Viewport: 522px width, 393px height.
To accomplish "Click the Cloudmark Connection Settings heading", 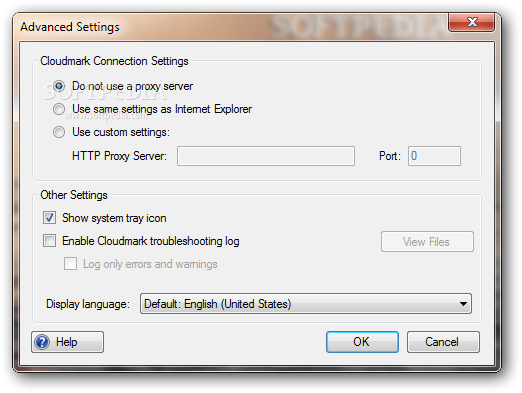I will point(114,61).
